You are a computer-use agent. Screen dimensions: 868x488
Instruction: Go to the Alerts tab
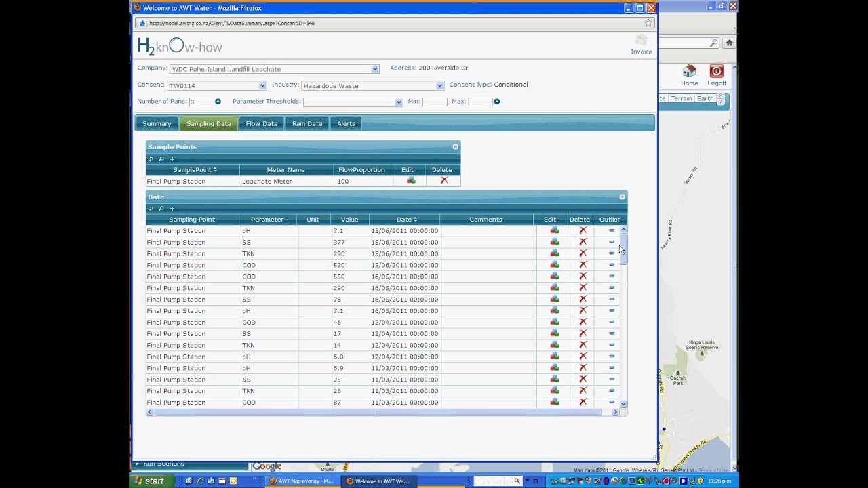coord(346,123)
